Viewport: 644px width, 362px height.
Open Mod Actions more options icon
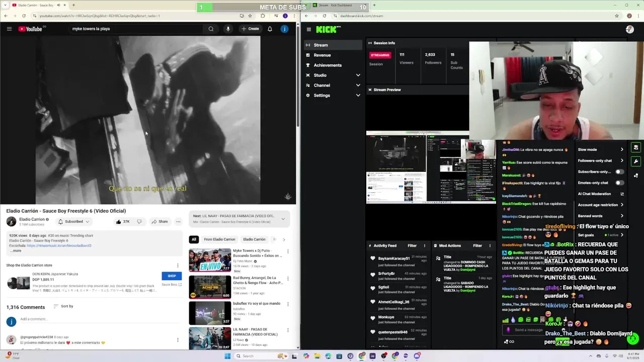tap(490, 246)
